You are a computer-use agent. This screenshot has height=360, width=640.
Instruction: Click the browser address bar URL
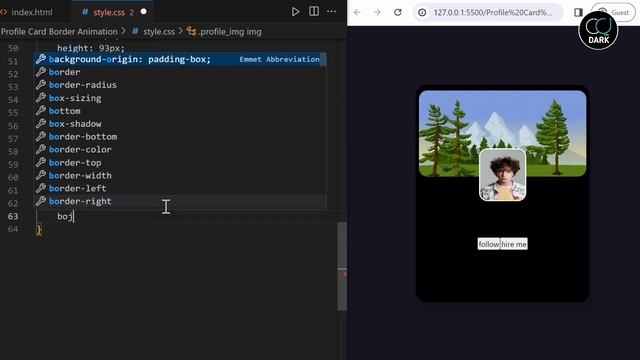pos(492,13)
